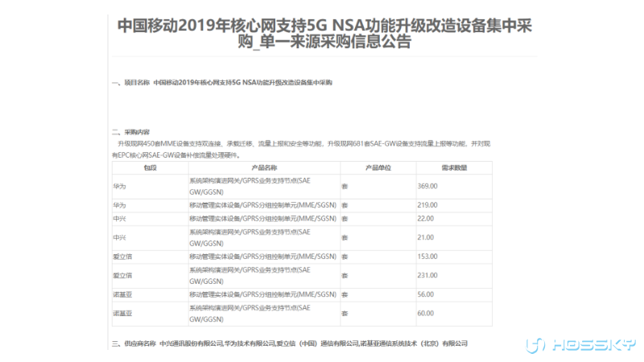The image size is (644, 362).
Task: Click the SAE GW/GGSN product name in the 231.00 row
Action: tap(250, 275)
